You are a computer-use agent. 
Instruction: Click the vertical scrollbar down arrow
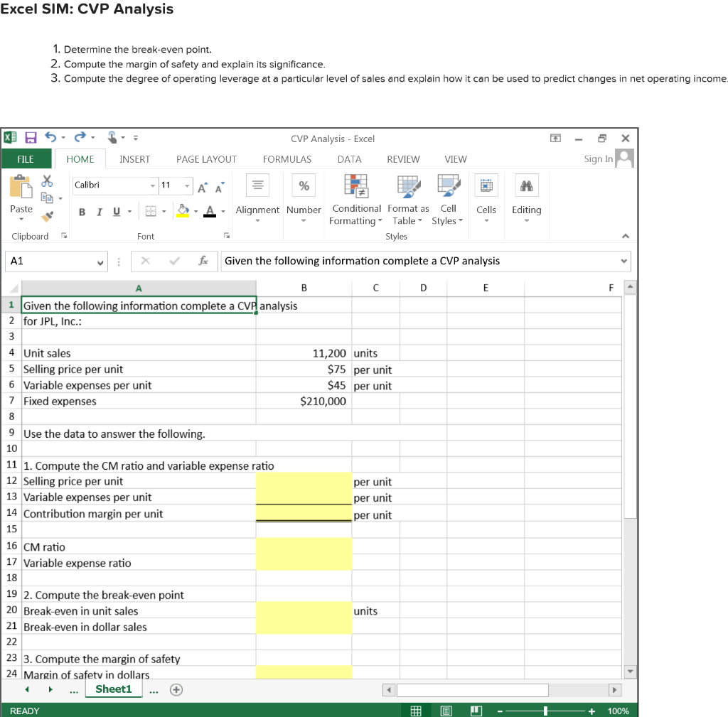(630, 671)
